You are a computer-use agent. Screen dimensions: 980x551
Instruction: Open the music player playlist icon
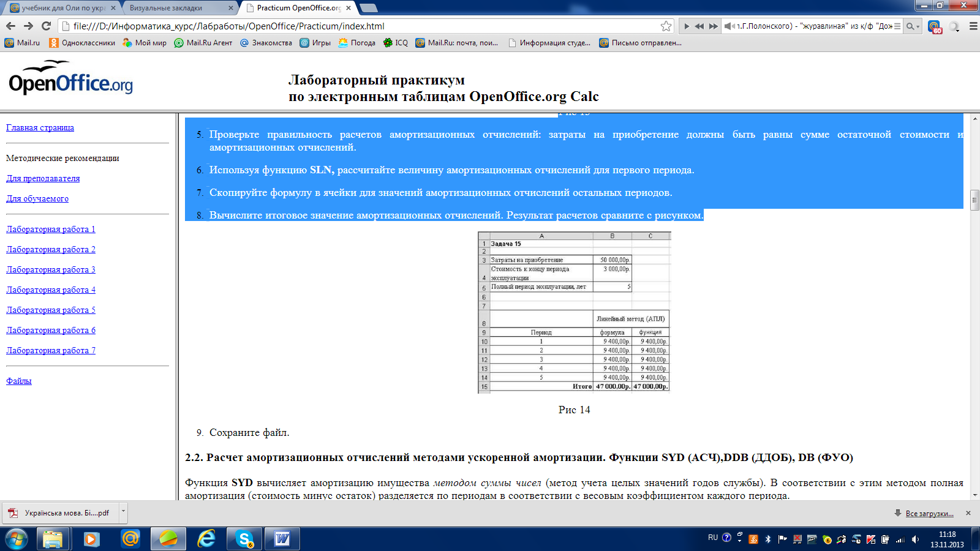897,26
